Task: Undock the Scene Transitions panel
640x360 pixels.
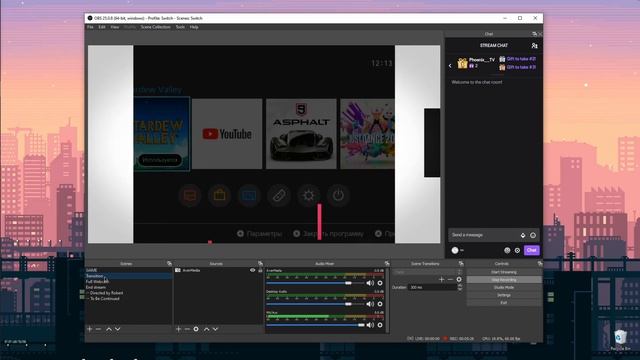Action: (461, 264)
